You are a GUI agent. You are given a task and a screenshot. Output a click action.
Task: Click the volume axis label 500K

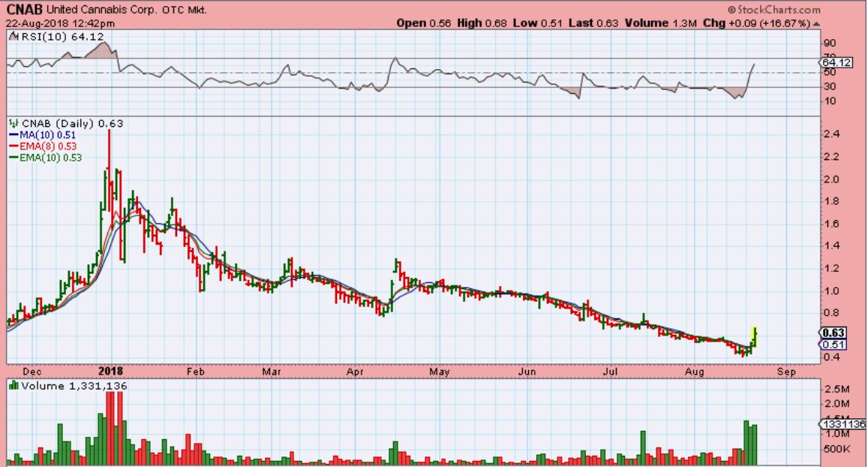point(836,449)
